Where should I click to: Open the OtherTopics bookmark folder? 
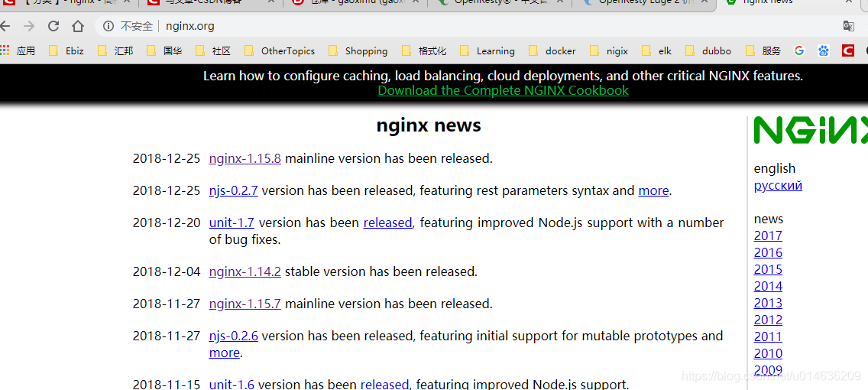click(280, 51)
